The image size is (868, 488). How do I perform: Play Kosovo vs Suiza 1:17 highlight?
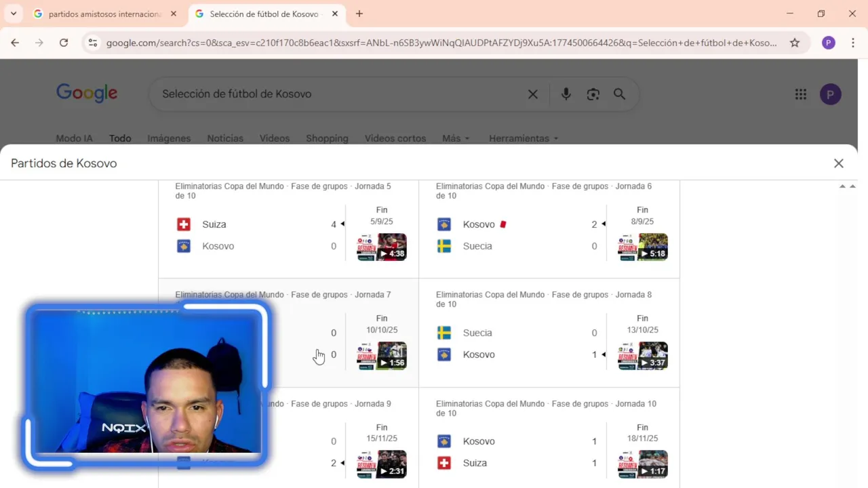[x=643, y=464]
